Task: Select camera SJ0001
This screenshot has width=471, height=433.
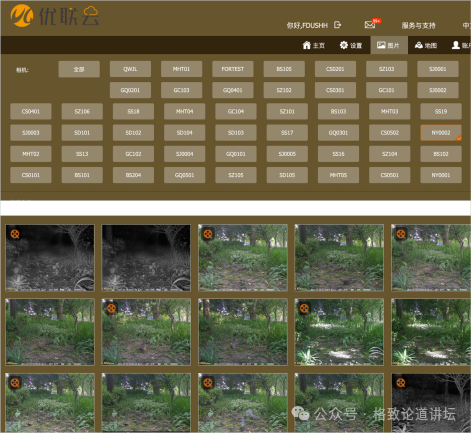Action: coord(438,69)
